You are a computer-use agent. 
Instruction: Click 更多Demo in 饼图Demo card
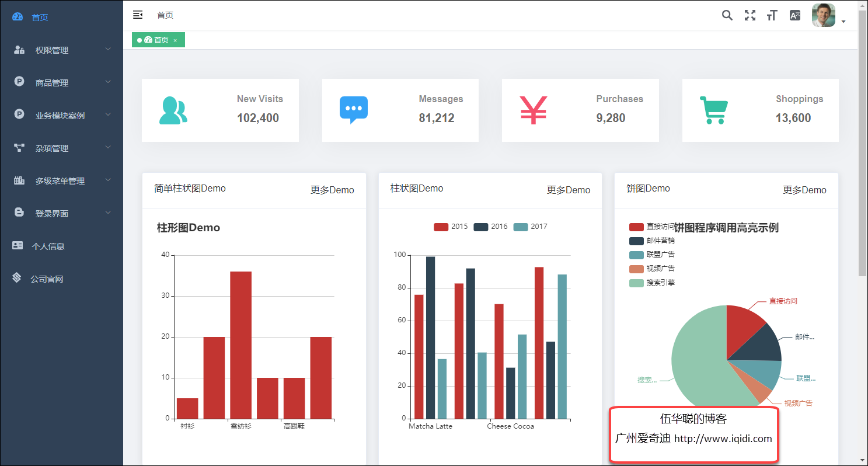pyautogui.click(x=804, y=190)
